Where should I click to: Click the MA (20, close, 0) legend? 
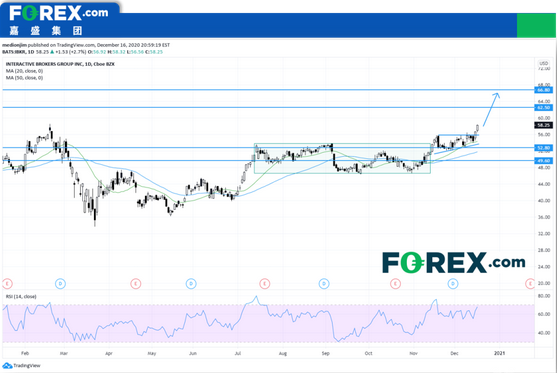pos(24,71)
